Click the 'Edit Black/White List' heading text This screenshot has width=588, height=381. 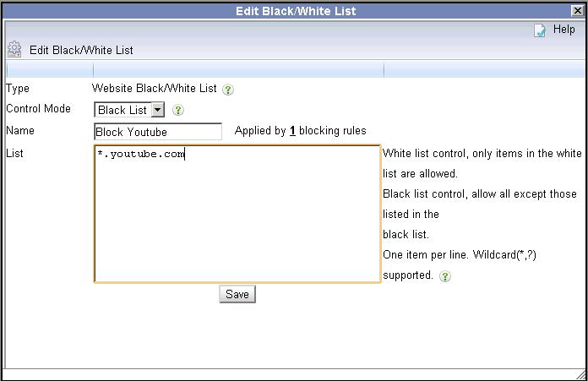point(81,50)
